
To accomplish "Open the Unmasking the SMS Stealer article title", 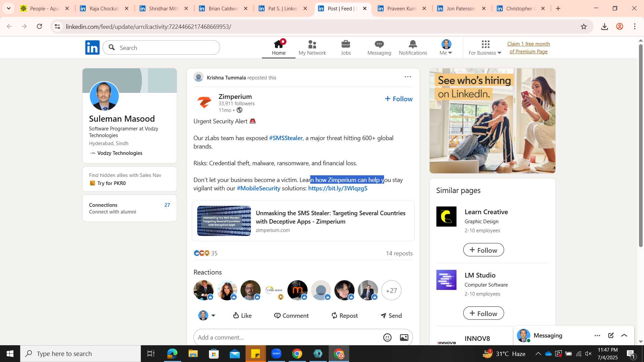I will tap(330, 217).
